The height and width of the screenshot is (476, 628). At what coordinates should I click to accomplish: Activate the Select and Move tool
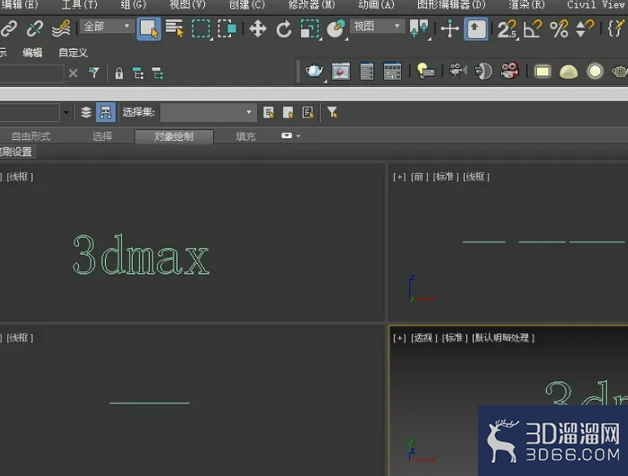[x=258, y=29]
